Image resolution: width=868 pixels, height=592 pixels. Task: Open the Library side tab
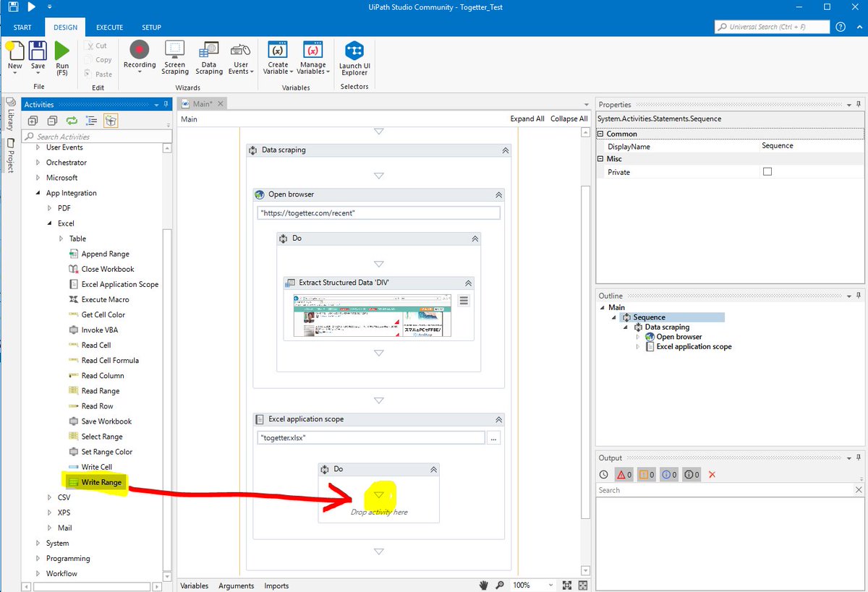(x=10, y=114)
